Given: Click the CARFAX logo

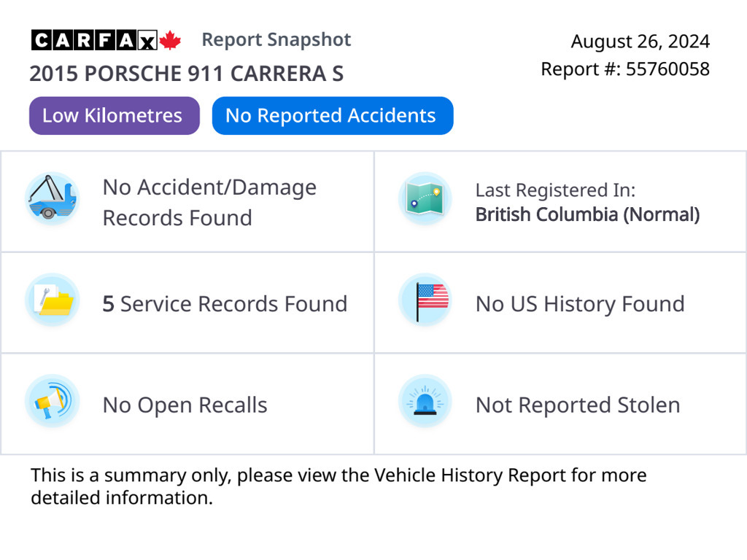Looking at the screenshot, I should 94,40.
